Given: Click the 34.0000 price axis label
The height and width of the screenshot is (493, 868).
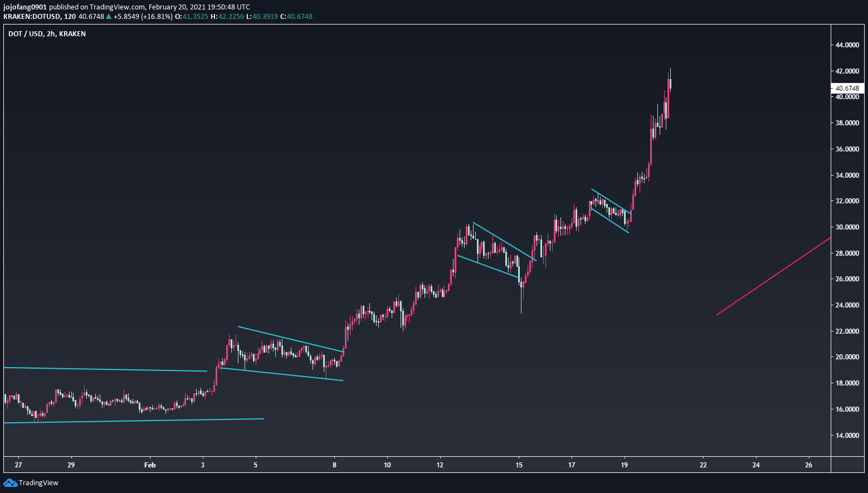Looking at the screenshot, I should (847, 175).
